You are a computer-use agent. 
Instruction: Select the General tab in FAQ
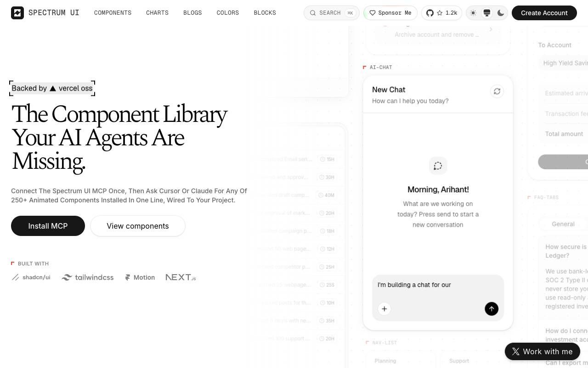click(x=563, y=224)
